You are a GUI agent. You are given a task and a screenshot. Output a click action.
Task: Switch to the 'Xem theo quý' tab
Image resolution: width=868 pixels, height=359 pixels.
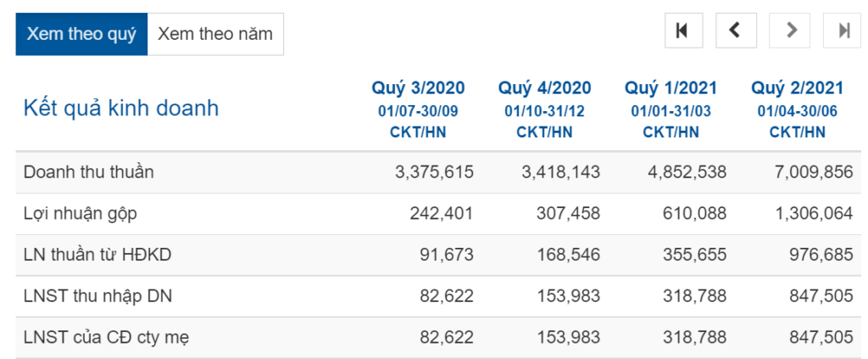coord(81,34)
